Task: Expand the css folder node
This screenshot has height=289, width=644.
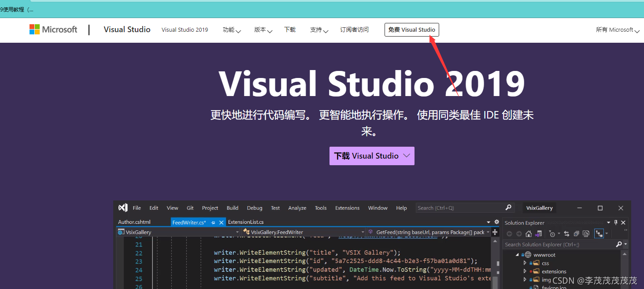Action: [525, 263]
